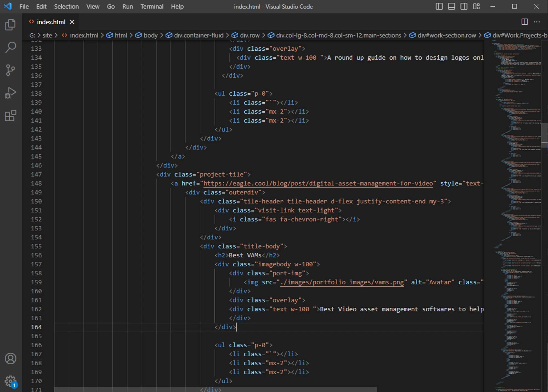Toggle the customize layout icon in title bar

[476, 6]
